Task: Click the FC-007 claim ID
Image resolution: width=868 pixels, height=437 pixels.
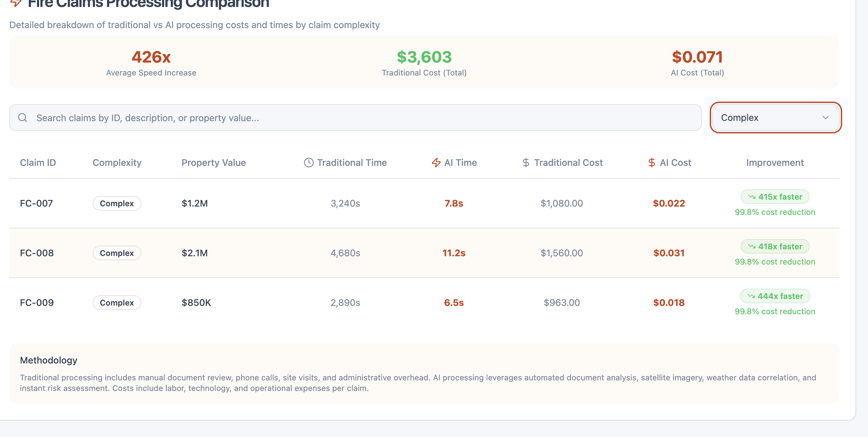Action: (36, 204)
